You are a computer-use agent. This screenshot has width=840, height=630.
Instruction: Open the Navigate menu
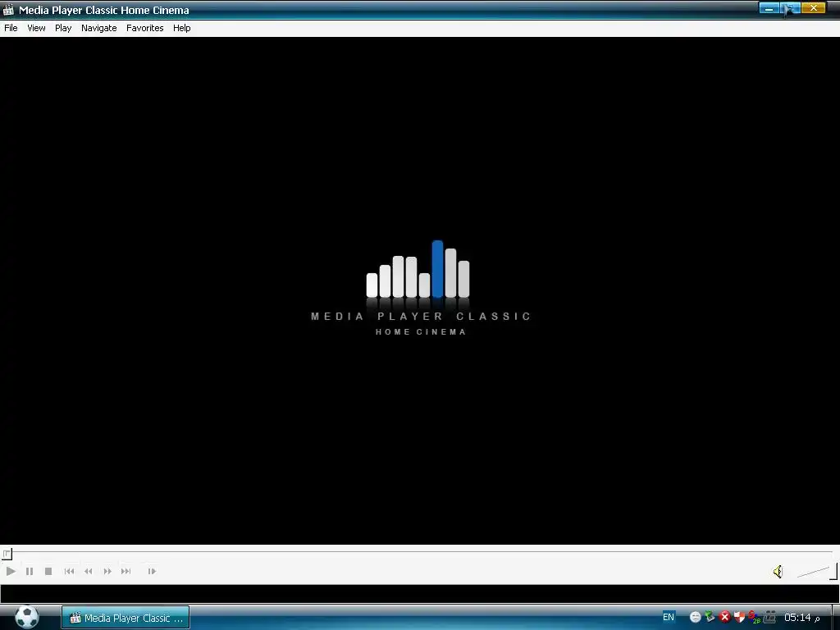(x=99, y=28)
